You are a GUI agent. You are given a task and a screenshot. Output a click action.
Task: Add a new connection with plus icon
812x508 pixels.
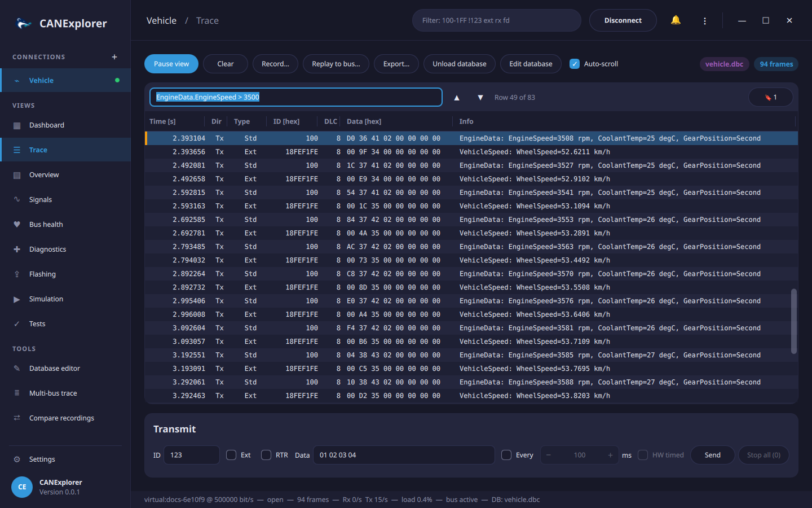pyautogui.click(x=114, y=57)
